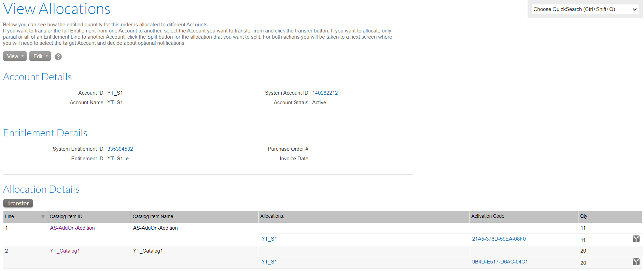Click the Entitlement Details heading

45,133
